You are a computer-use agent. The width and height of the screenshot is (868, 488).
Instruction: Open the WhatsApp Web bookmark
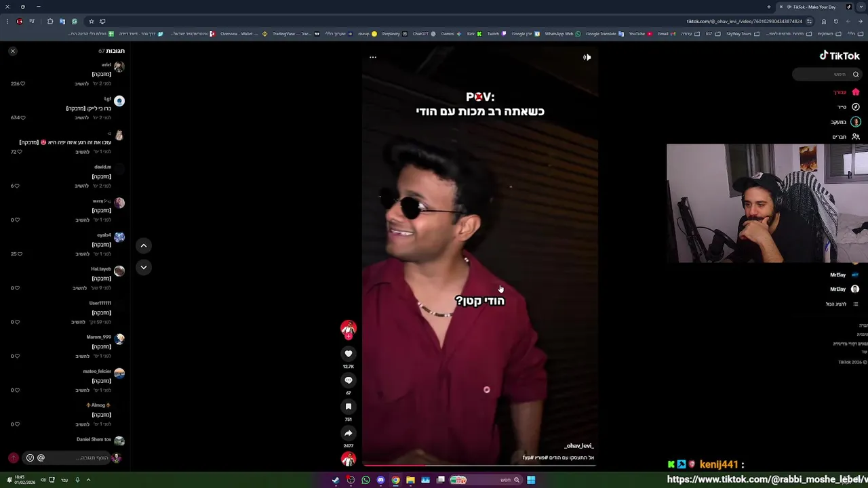tap(563, 33)
